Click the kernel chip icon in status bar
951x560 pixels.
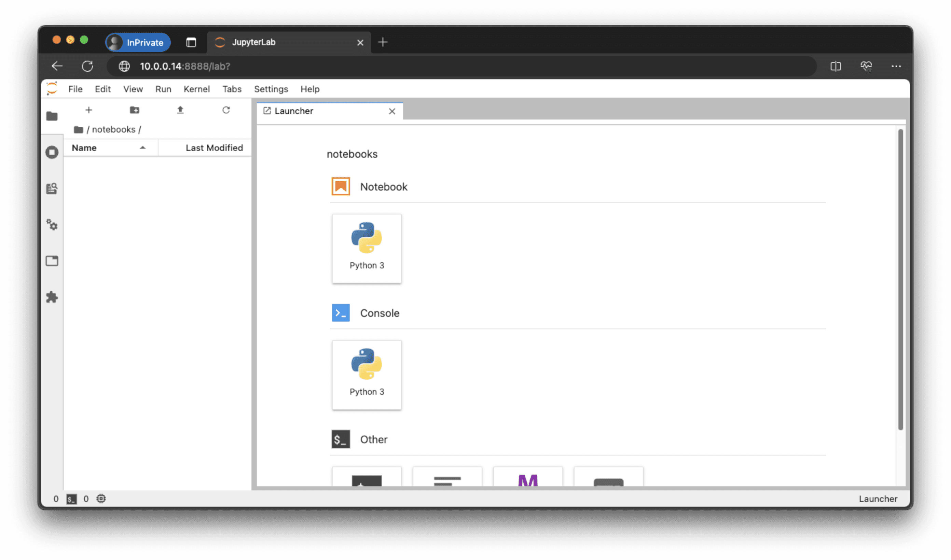coord(101,499)
